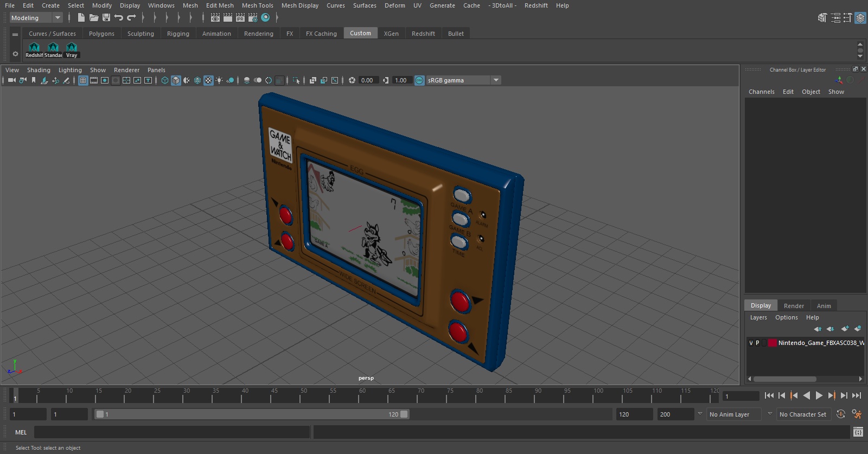Open shelf settings gear icon

coord(15,54)
